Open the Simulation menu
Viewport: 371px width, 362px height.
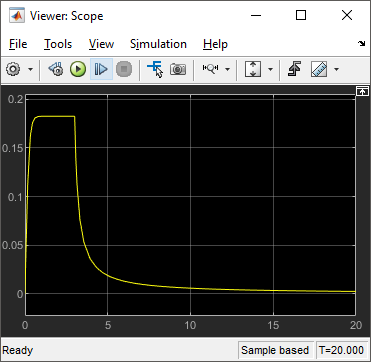coord(158,44)
